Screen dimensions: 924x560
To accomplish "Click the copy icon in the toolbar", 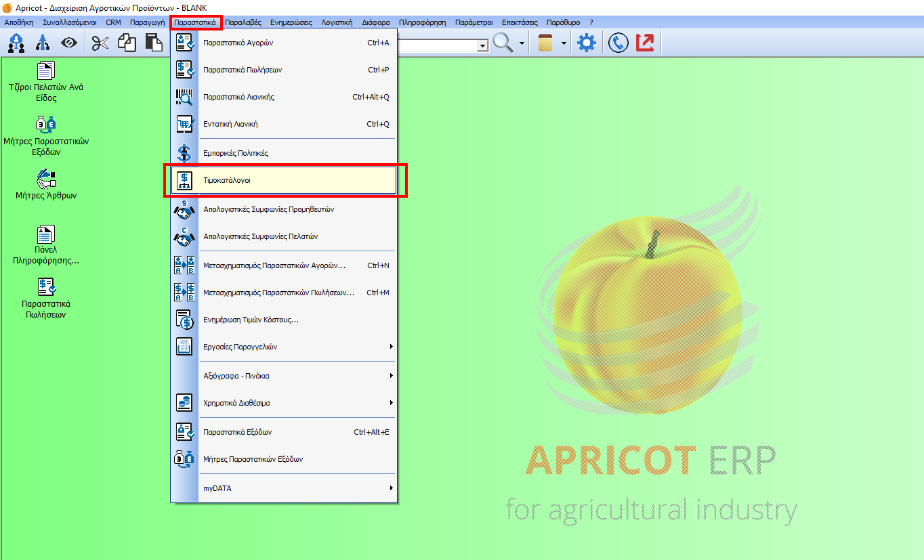I will tap(127, 43).
